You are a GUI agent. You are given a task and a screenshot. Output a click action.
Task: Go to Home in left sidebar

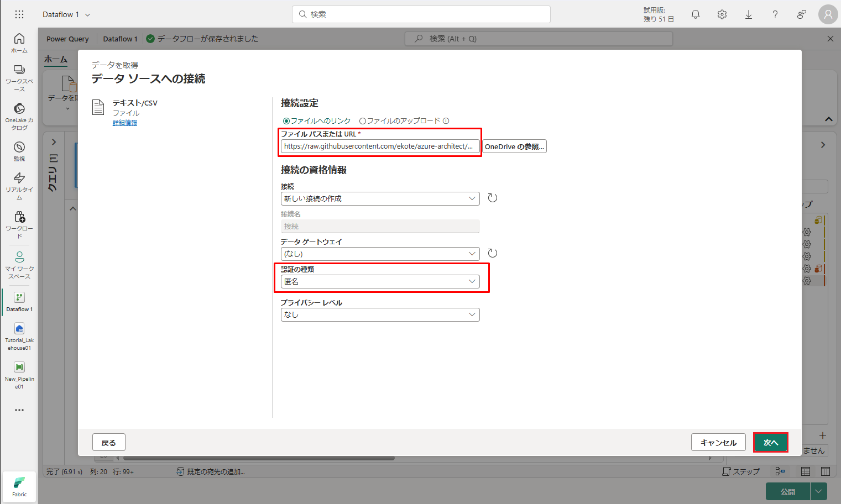coord(19,43)
